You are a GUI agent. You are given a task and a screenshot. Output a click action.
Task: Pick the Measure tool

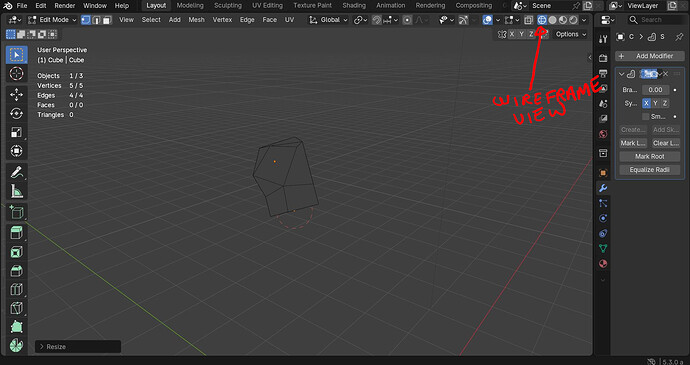pos(17,191)
